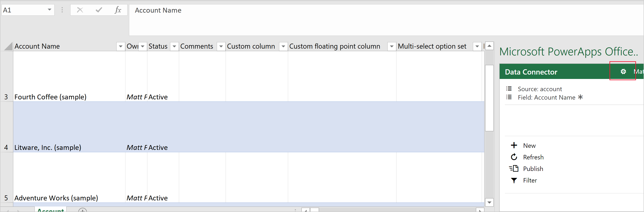644x212 pixels.
Task: Click the Insert Function (fx) icon
Action: pyautogui.click(x=118, y=10)
